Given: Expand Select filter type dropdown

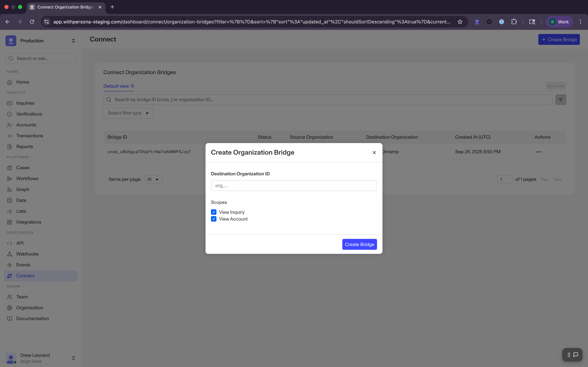Looking at the screenshot, I should 128,113.
